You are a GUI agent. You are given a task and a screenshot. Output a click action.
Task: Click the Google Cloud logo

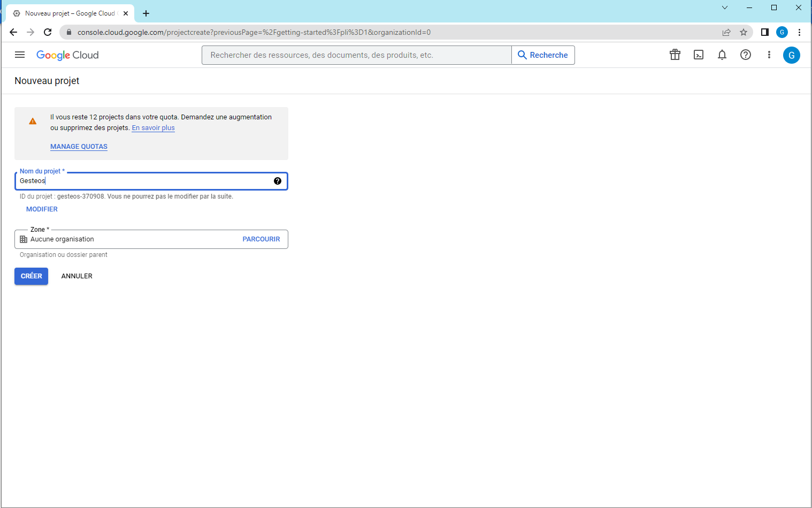coord(67,55)
